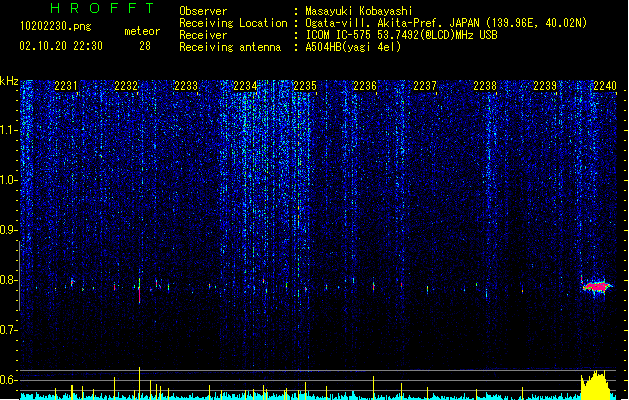Viewport: 629px width, 400px height.
Task: Click the observer name Masayuki Kobayashi
Action: [x=359, y=11]
